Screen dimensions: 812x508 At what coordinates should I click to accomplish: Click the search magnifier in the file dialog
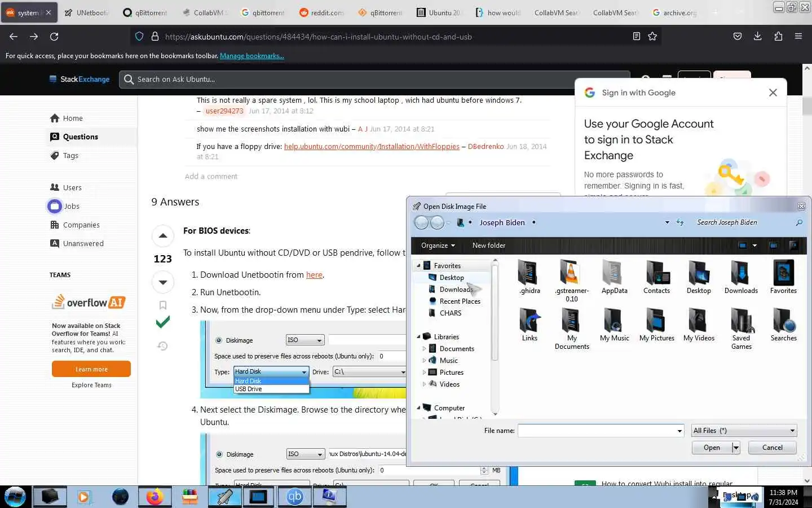(x=799, y=223)
